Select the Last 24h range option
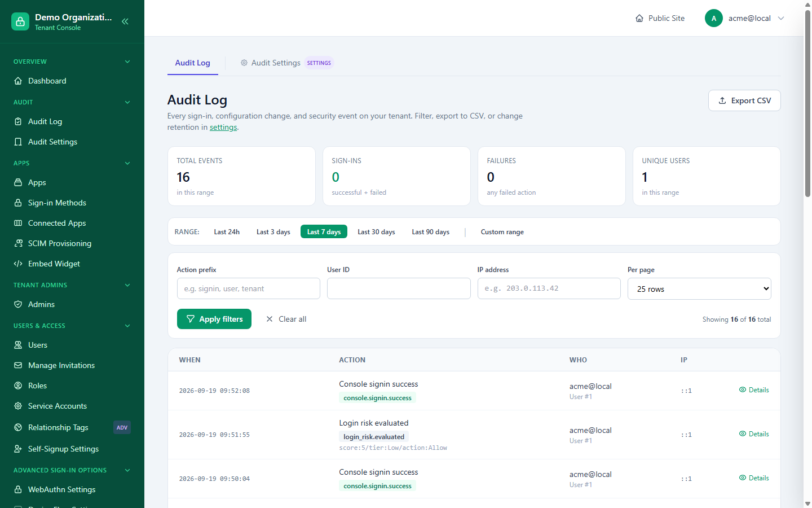Screen dimensions: 812x508 [x=227, y=232]
